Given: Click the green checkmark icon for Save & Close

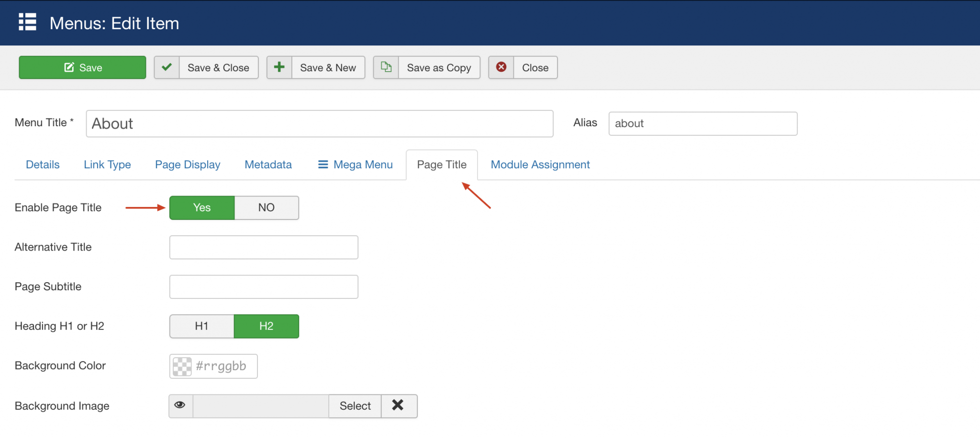Looking at the screenshot, I should coord(167,67).
